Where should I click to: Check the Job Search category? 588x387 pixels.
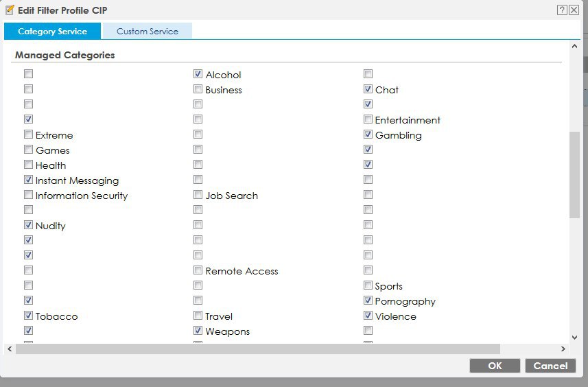[x=198, y=195]
